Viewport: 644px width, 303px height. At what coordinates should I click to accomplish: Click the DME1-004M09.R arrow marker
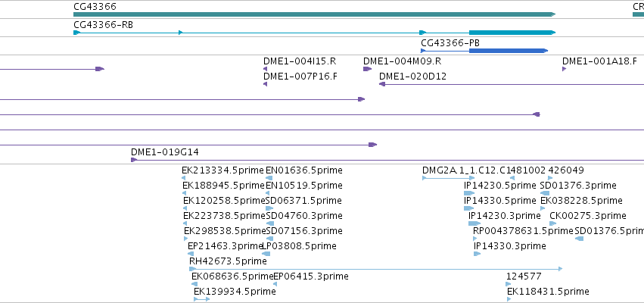(367, 69)
